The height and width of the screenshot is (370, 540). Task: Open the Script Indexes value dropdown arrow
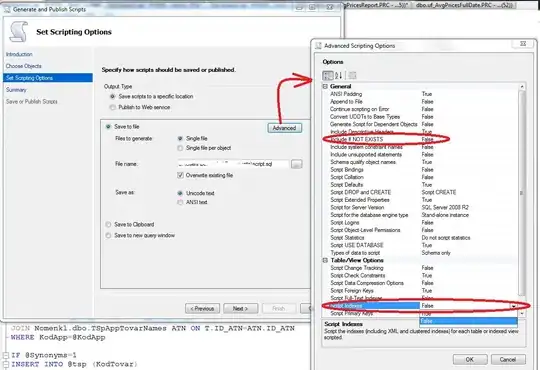coord(513,306)
